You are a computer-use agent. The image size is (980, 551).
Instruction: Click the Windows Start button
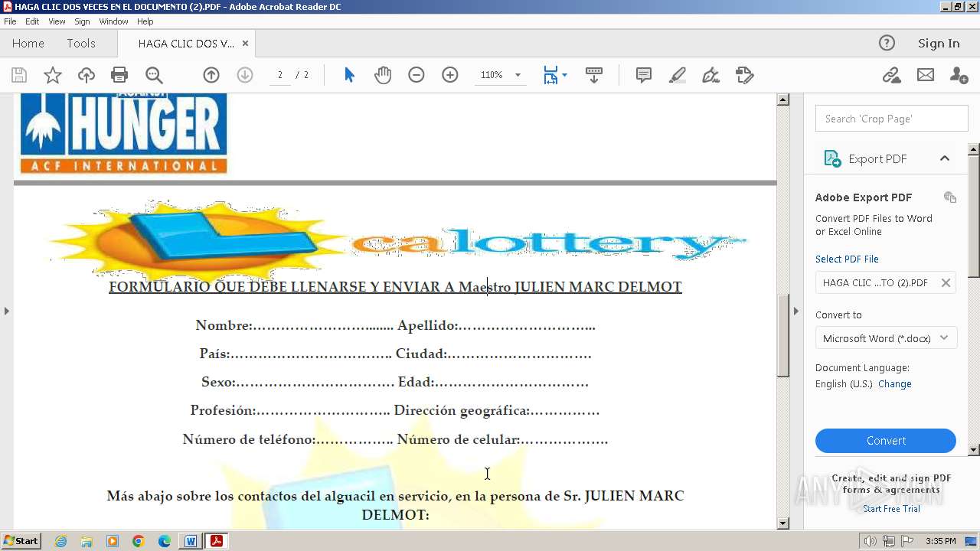pos(21,540)
